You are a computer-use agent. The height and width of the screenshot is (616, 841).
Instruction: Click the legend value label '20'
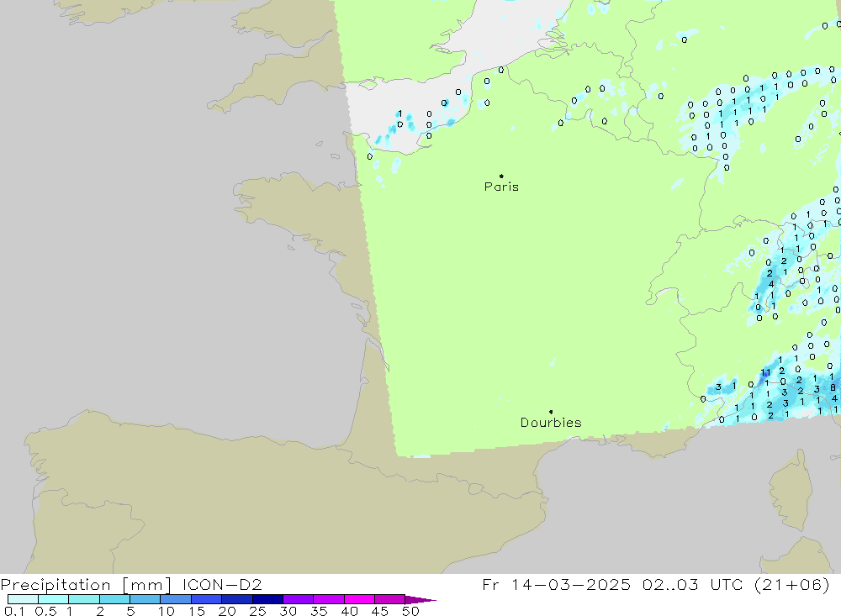(x=227, y=611)
